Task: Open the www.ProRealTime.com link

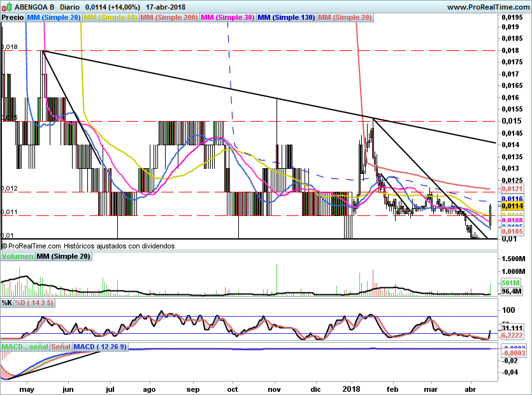Action: 488,7
